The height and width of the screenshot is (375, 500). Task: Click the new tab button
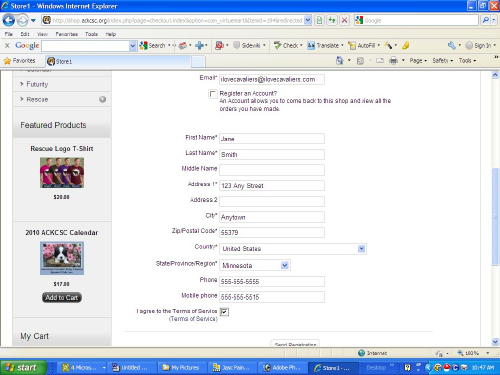(x=198, y=62)
